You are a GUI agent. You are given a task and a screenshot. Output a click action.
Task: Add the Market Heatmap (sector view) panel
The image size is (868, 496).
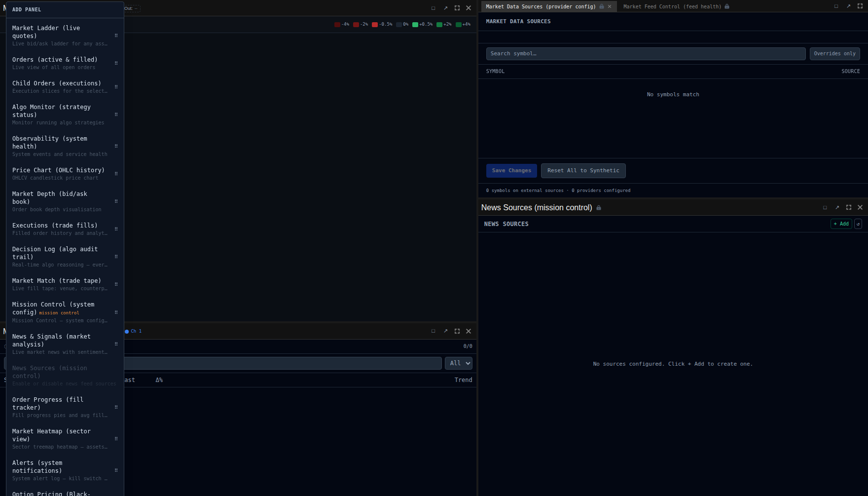pyautogui.click(x=65, y=439)
